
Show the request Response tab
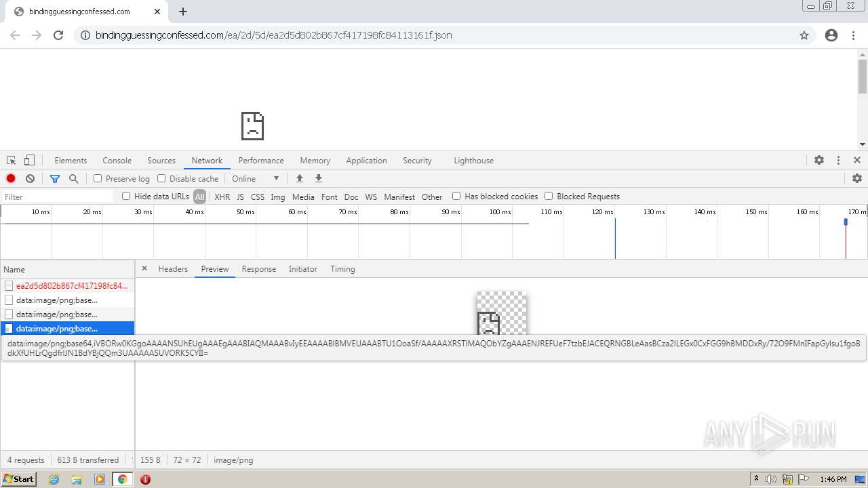[x=259, y=269]
